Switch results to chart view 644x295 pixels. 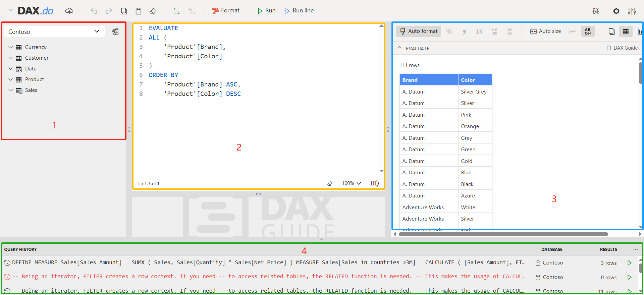(x=640, y=32)
